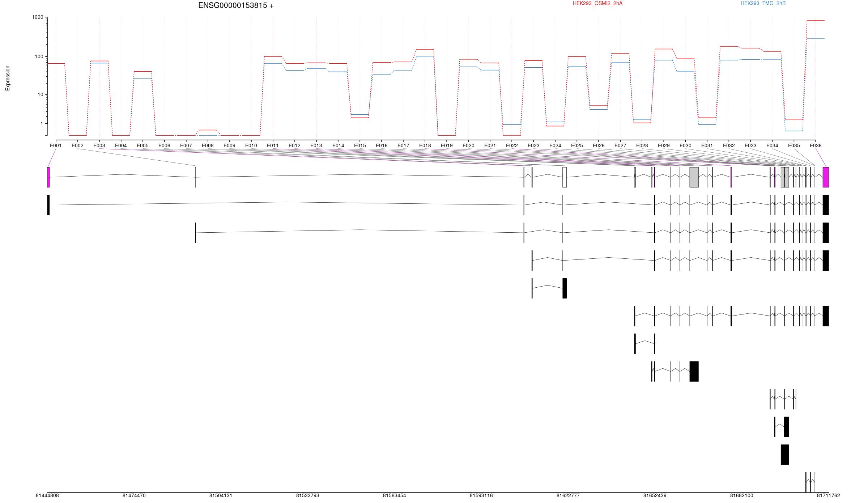
Task: Click exon bin label E031
Action: point(707,145)
